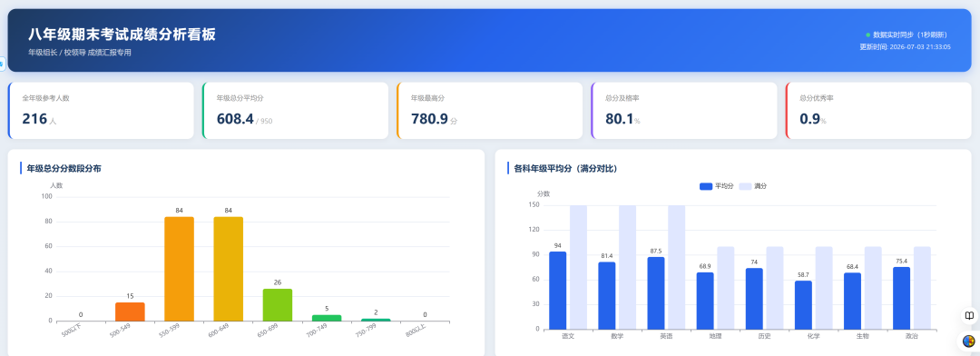Click the small 700-749 bar
Image resolution: width=980 pixels, height=356 pixels.
[327, 318]
